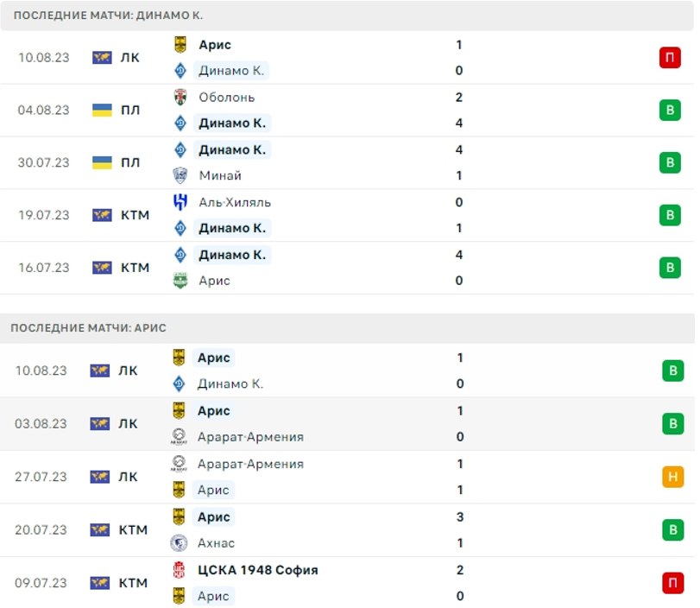The height and width of the screenshot is (608, 700).
Task: Click the orange Н draw badge
Action: [672, 477]
